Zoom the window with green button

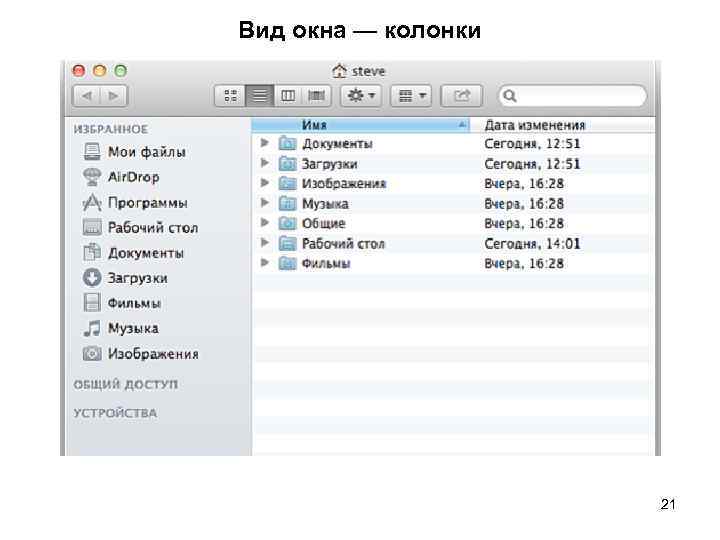120,71
